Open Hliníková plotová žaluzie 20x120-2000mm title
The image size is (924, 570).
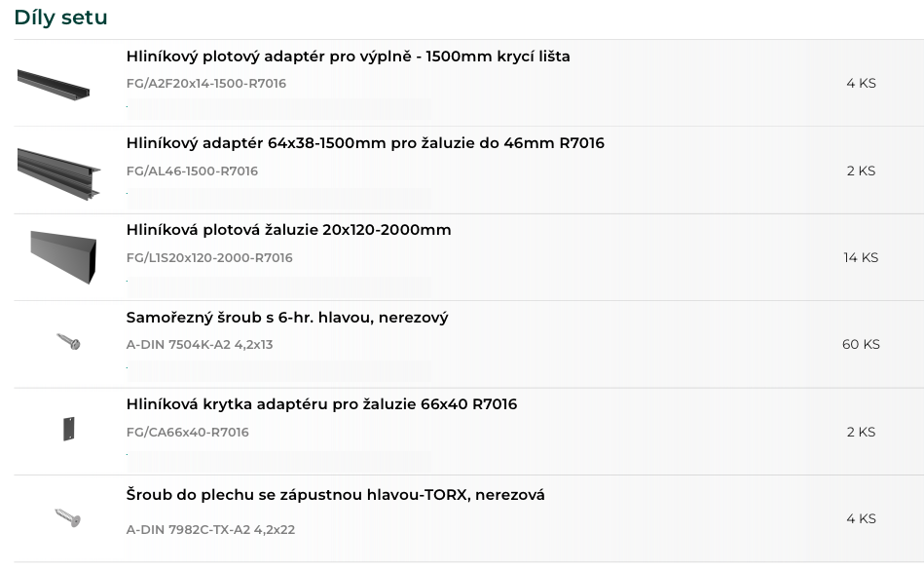(x=289, y=230)
